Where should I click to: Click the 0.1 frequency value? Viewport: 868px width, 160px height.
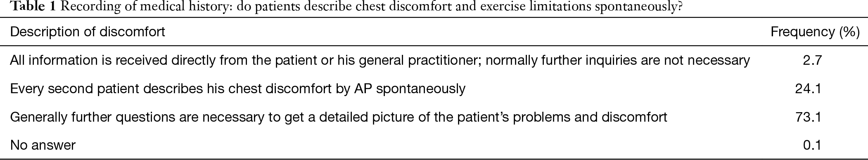click(x=812, y=146)
